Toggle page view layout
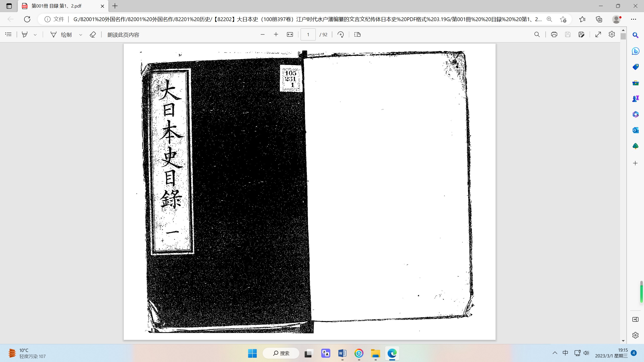The width and height of the screenshot is (644, 362). tap(357, 34)
